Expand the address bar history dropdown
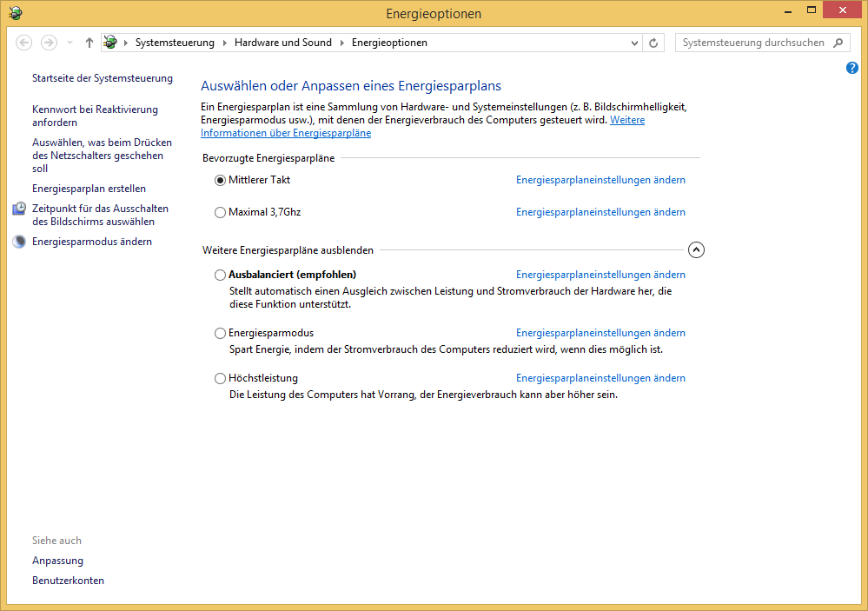The height and width of the screenshot is (611, 868). pos(634,43)
